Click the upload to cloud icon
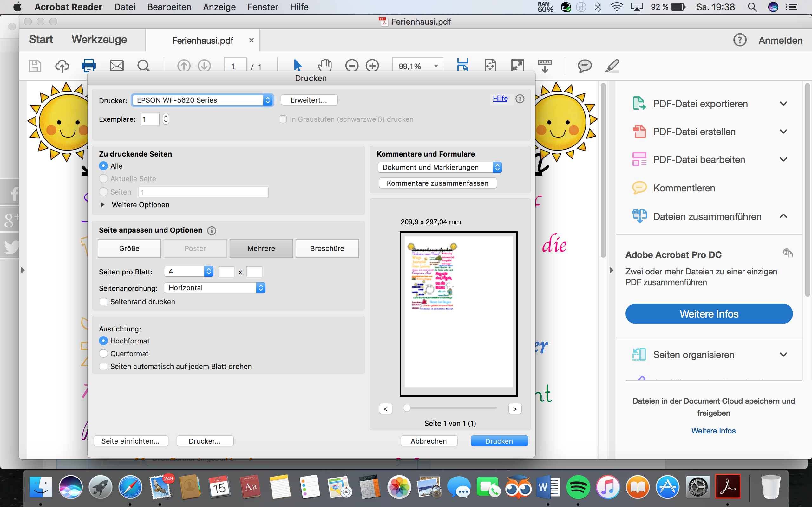The image size is (812, 507). (x=62, y=65)
